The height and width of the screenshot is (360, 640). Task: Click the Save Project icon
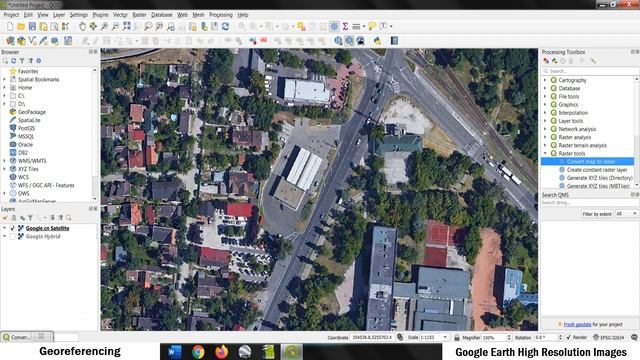click(32, 27)
